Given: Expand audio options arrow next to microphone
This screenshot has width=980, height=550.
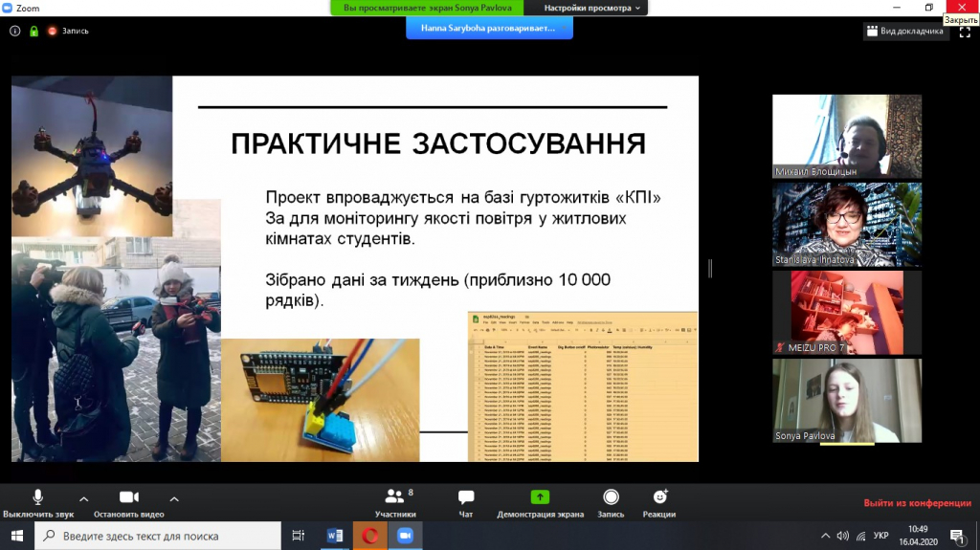Looking at the screenshot, I should 84,498.
